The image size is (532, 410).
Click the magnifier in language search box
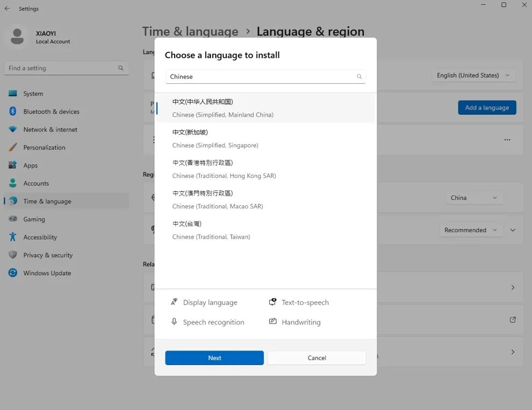[359, 77]
